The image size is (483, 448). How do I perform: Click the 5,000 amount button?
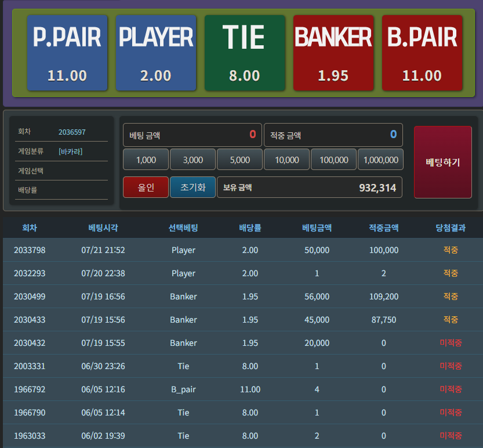coord(240,160)
